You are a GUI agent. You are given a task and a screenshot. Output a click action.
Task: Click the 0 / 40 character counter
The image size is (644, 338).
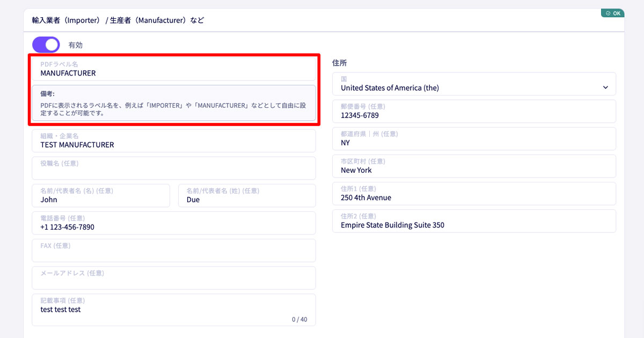click(x=299, y=319)
